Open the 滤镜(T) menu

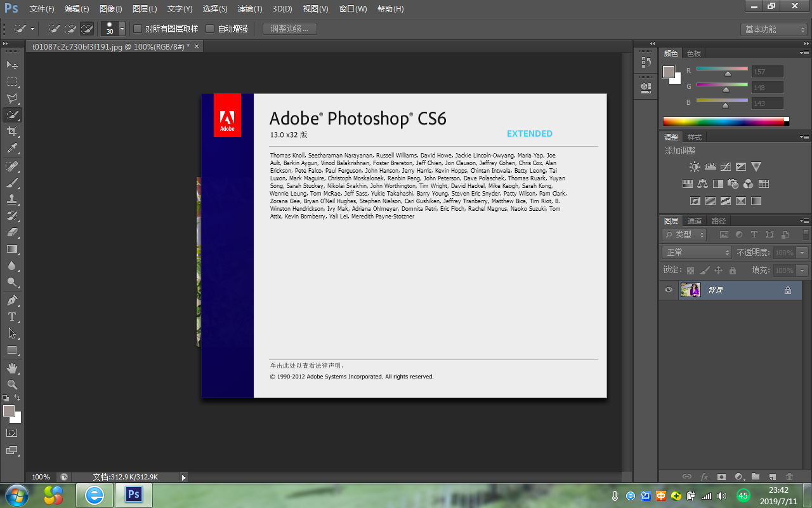[249, 9]
